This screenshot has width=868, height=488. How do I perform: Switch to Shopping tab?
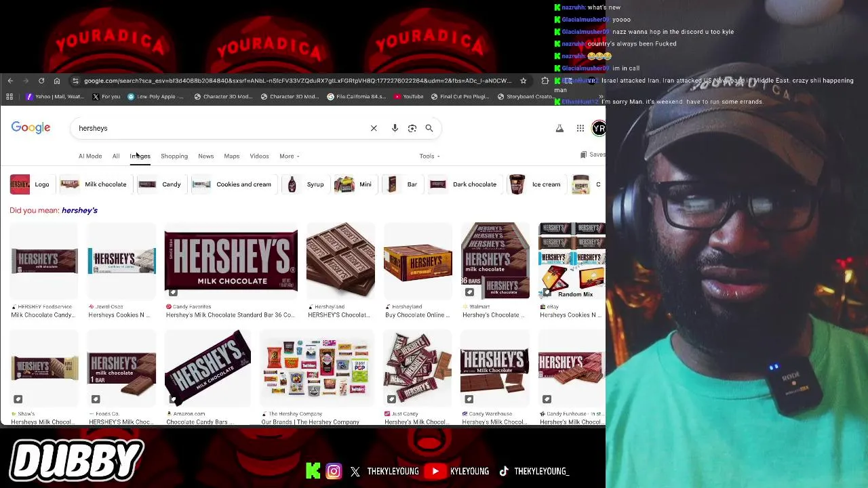(x=174, y=156)
